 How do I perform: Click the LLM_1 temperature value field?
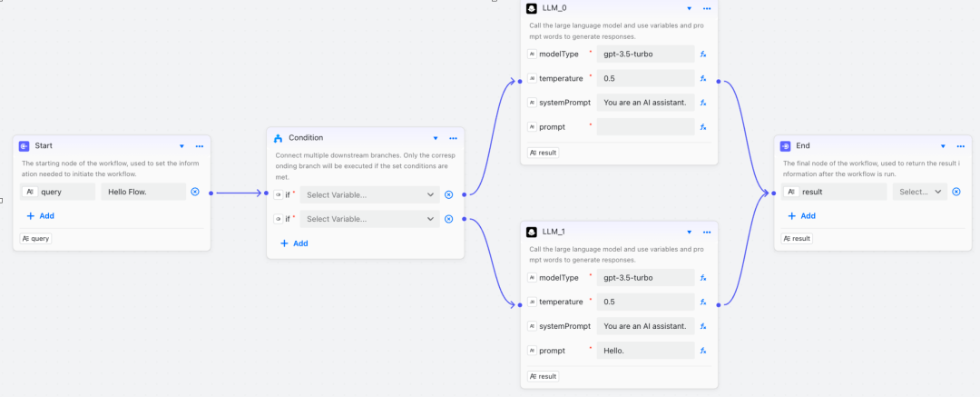pyautogui.click(x=645, y=302)
